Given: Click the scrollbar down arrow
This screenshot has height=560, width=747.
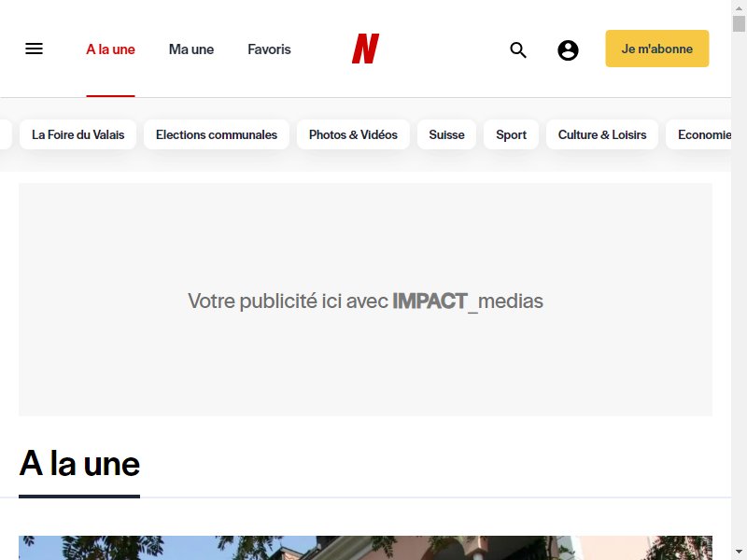Looking at the screenshot, I should (x=739, y=552).
